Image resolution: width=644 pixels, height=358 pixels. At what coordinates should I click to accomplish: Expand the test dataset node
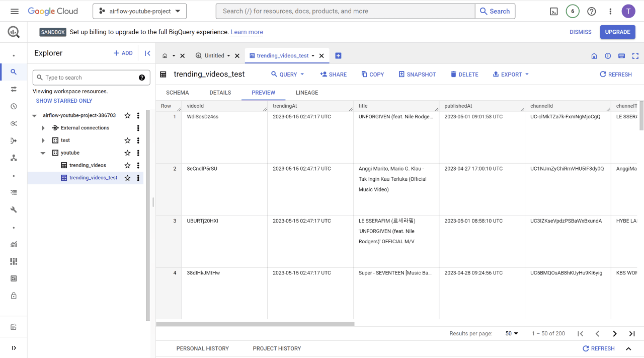43,140
